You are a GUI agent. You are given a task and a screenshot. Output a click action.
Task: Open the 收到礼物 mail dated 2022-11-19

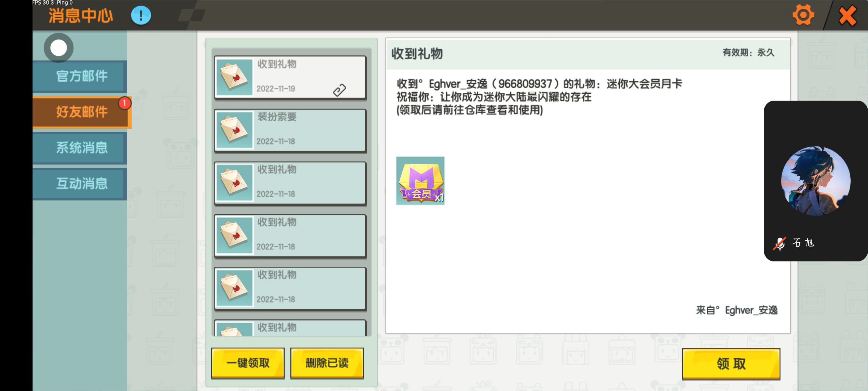(290, 77)
